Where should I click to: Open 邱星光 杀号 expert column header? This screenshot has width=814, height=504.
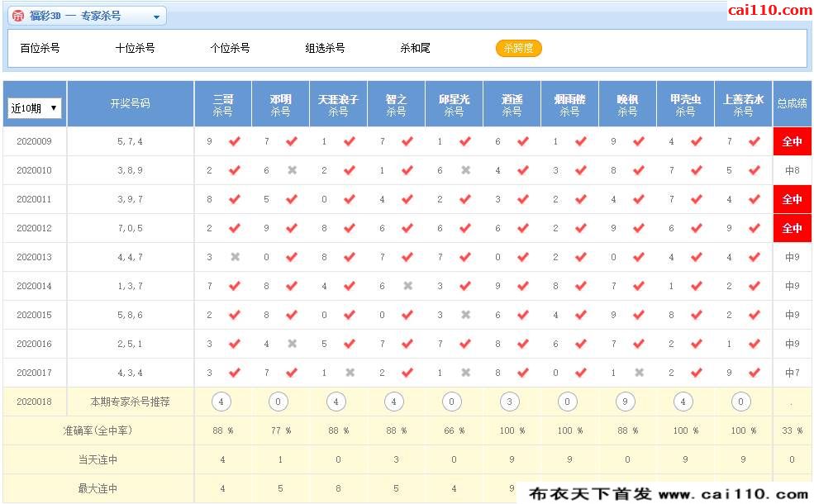coord(454,105)
